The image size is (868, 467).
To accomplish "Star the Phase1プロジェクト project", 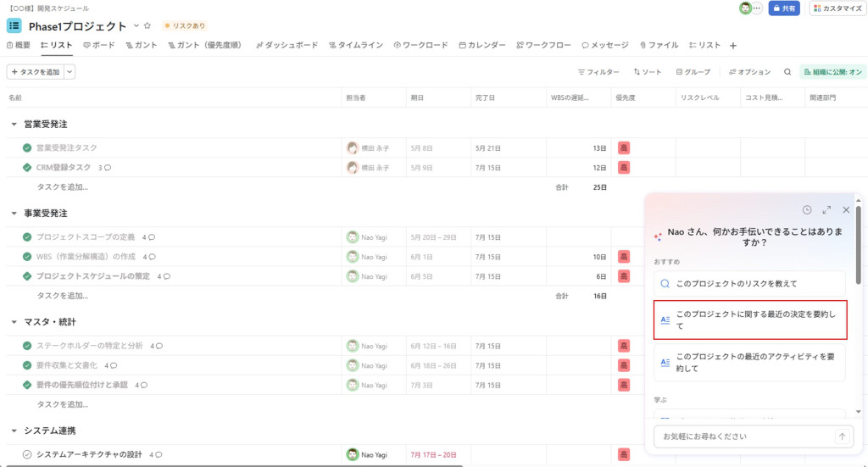I will [147, 25].
